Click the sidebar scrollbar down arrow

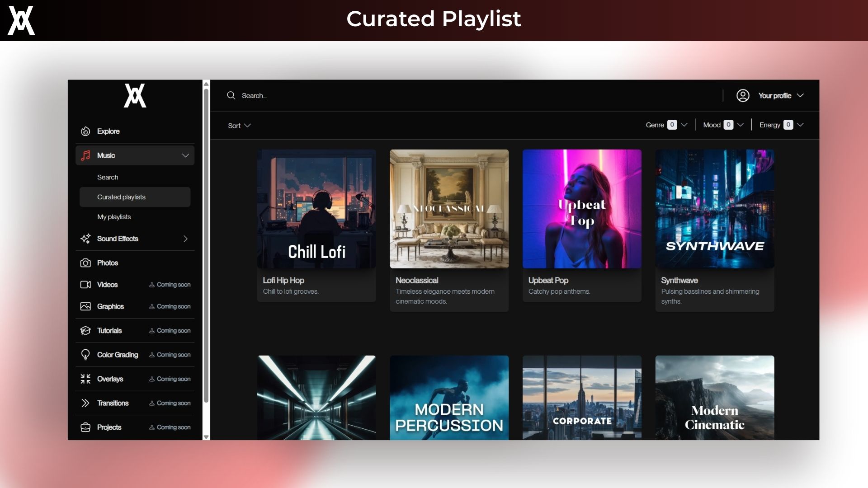pyautogui.click(x=206, y=437)
